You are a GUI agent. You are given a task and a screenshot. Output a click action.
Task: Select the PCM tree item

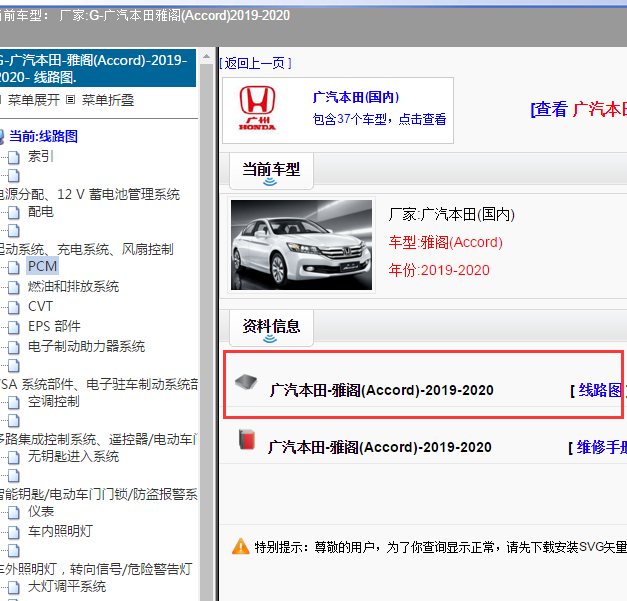pos(42,266)
